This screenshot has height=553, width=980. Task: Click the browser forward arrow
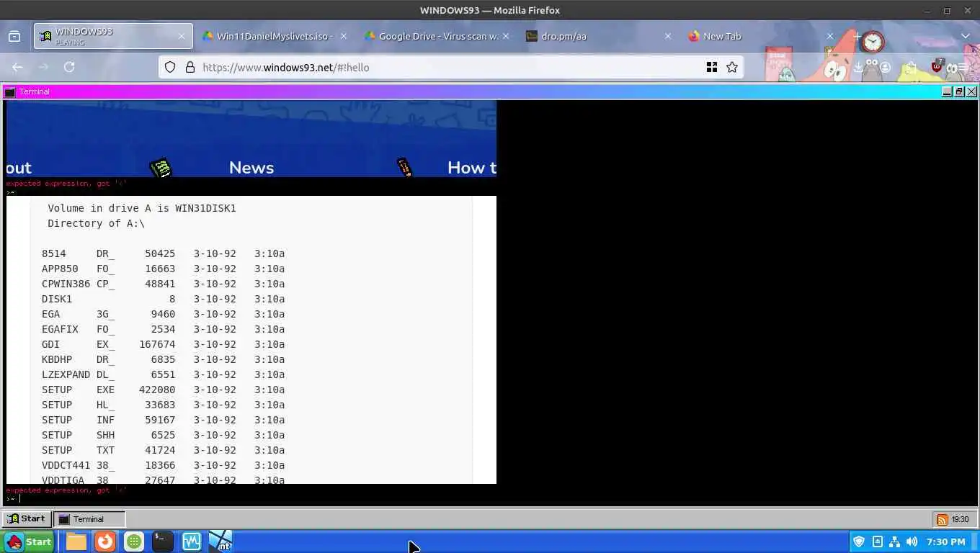43,67
